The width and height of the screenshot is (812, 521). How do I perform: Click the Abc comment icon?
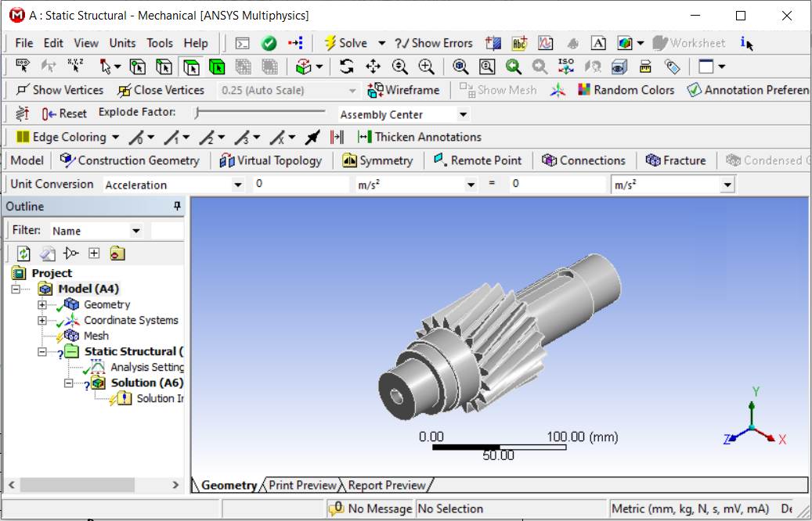(519, 44)
